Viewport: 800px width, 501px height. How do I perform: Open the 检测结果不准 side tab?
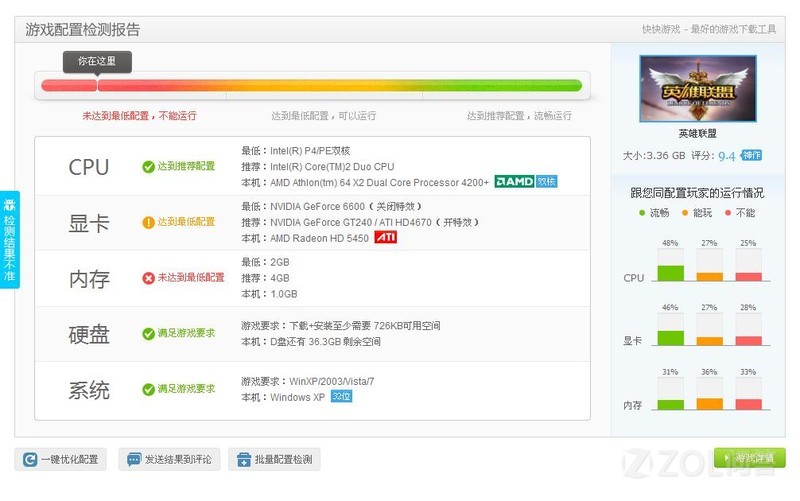pyautogui.click(x=10, y=240)
